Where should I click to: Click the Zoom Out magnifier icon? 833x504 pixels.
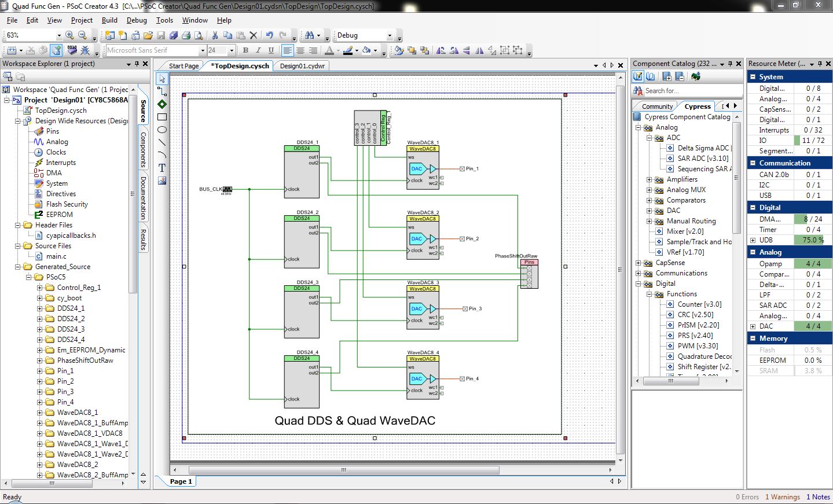click(x=82, y=35)
